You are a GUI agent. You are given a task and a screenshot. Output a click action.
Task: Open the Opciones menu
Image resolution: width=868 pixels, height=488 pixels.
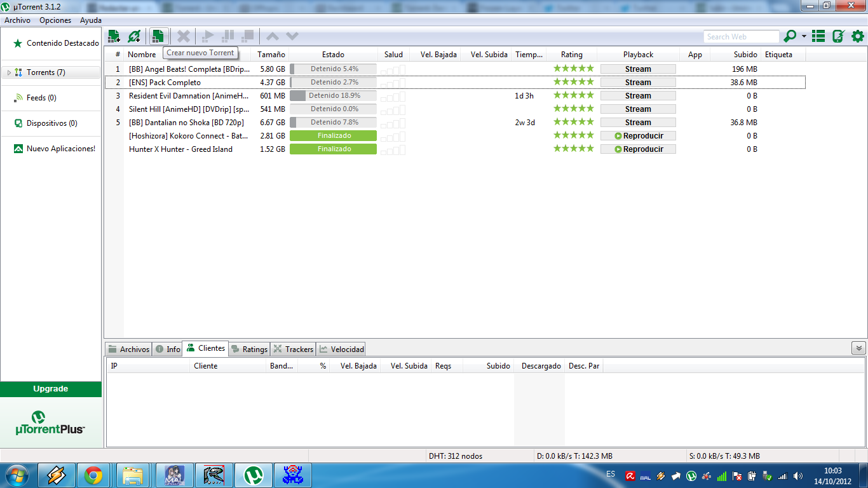pyautogui.click(x=55, y=20)
